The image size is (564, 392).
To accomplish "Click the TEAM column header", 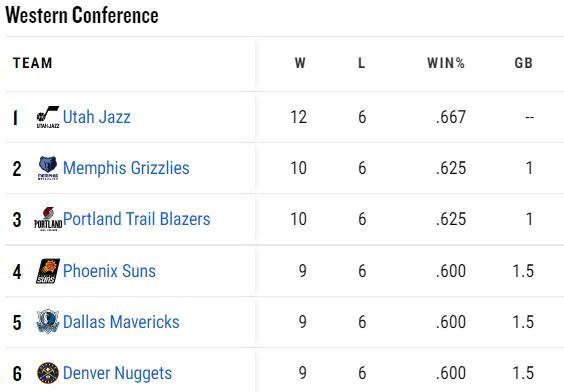I will 33,63.
